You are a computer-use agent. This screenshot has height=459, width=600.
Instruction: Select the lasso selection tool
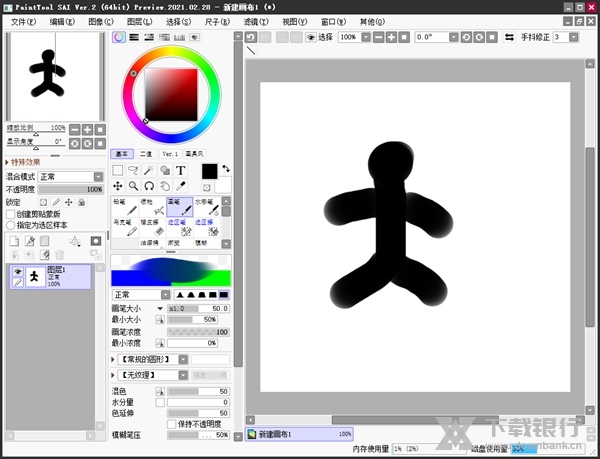[134, 171]
